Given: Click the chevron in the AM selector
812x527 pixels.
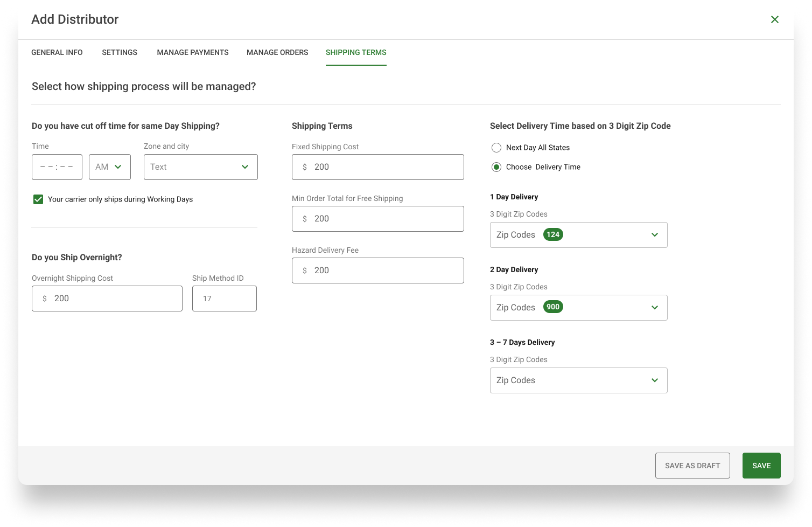Looking at the screenshot, I should [118, 167].
